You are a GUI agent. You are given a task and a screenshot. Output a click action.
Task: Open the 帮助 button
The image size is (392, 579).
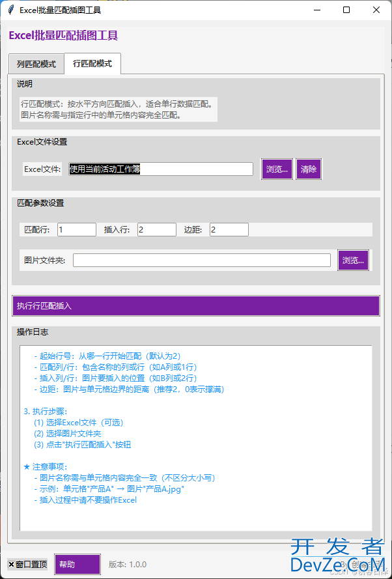click(x=77, y=565)
